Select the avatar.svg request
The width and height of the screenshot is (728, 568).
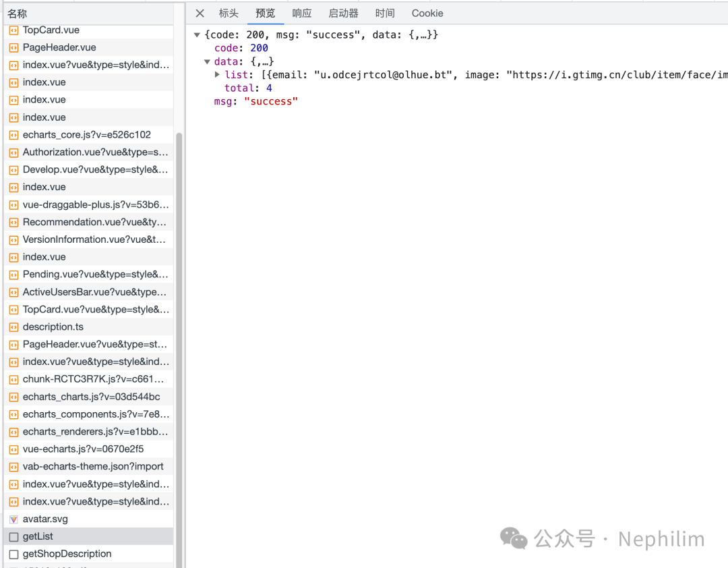[88, 519]
